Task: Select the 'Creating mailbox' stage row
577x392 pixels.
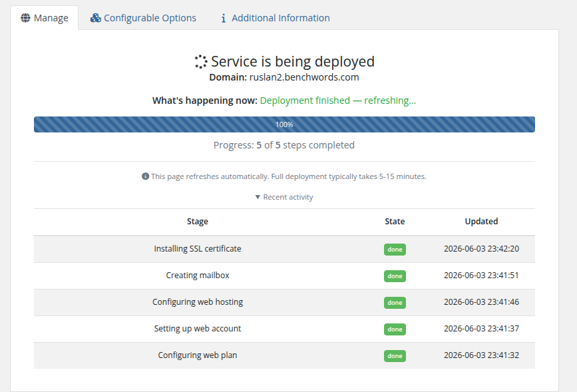Action: 284,276
